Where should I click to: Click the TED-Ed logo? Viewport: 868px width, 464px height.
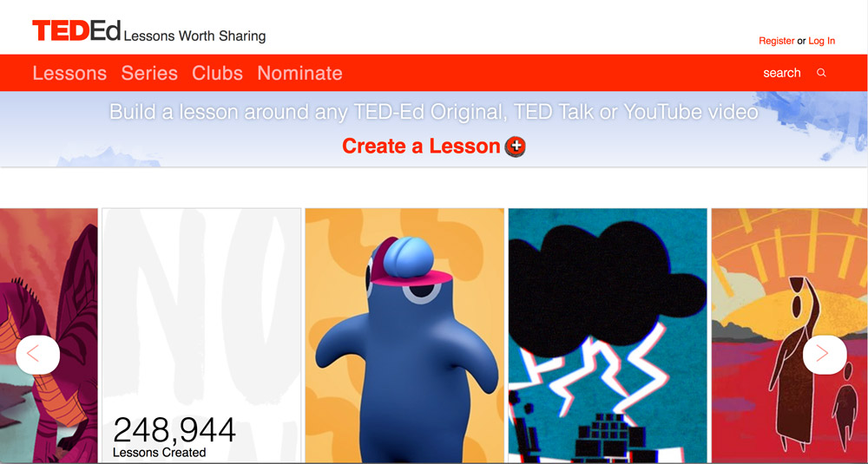click(x=76, y=31)
